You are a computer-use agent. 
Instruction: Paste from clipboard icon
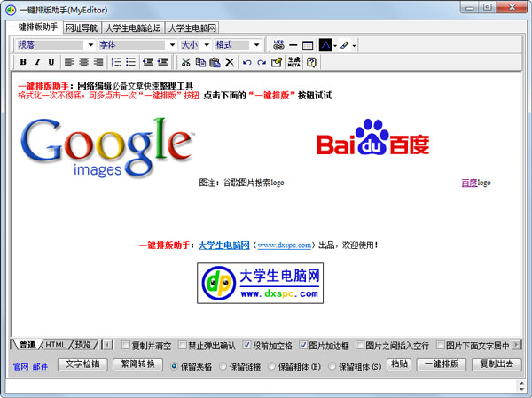215,62
